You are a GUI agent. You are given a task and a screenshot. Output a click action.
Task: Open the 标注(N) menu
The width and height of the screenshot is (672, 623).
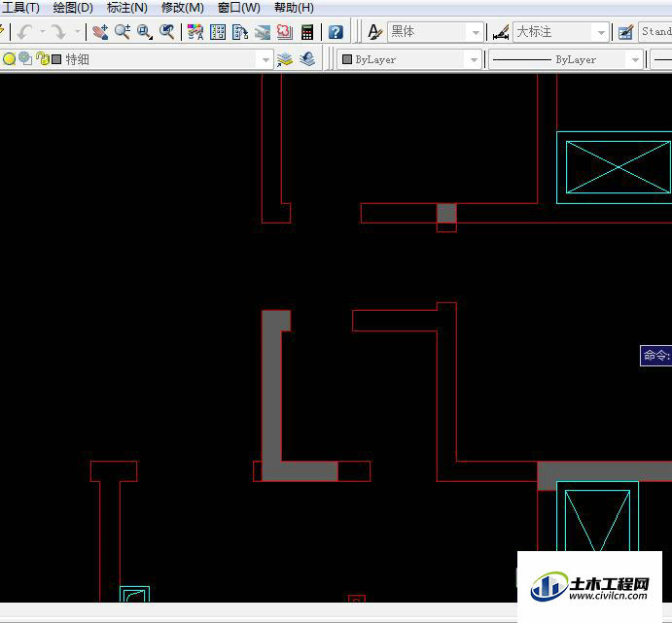click(126, 8)
